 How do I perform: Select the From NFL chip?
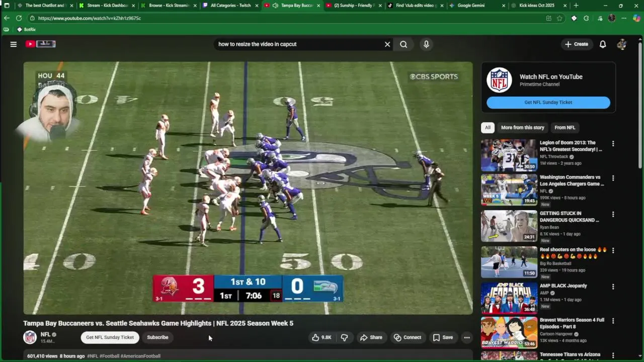coord(565,128)
